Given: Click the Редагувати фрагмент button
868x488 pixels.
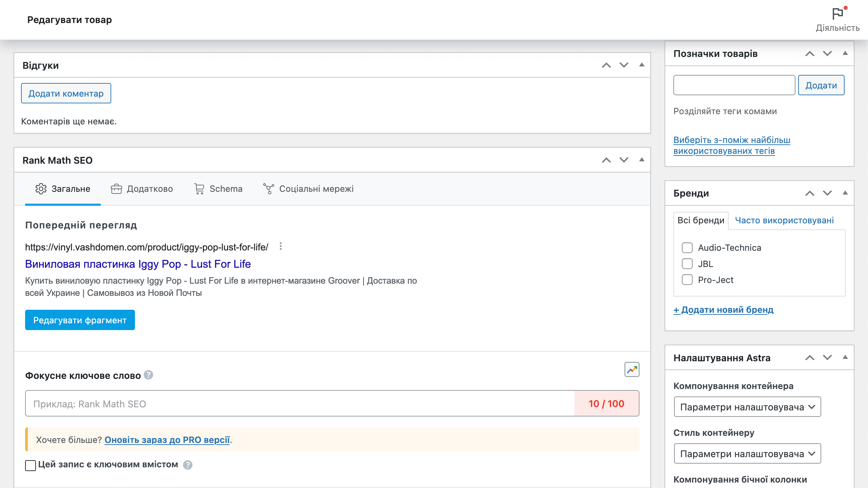Looking at the screenshot, I should (x=80, y=320).
